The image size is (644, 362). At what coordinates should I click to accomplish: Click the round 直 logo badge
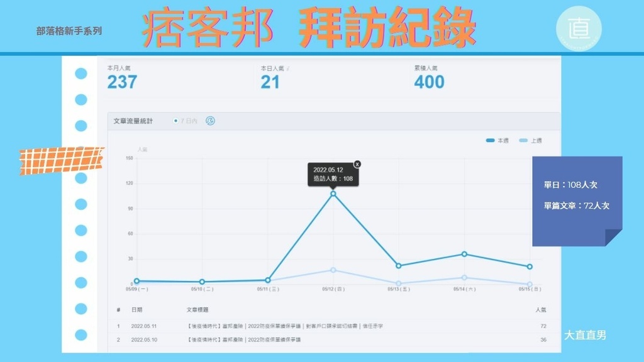pyautogui.click(x=579, y=29)
